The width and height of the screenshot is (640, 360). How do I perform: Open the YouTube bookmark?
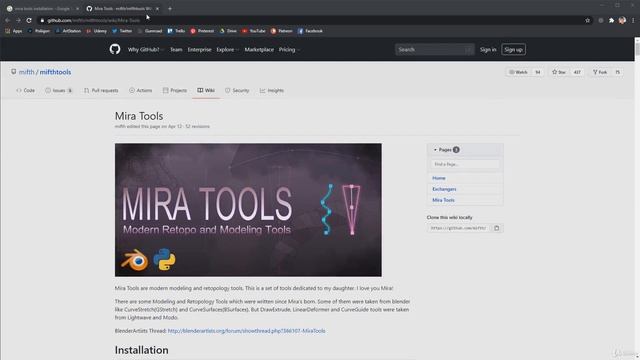pyautogui.click(x=253, y=31)
